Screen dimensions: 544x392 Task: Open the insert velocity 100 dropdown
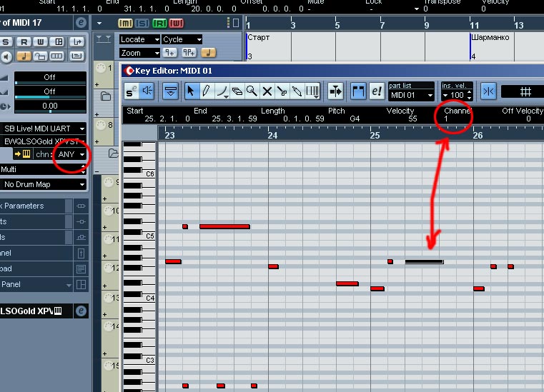point(445,95)
